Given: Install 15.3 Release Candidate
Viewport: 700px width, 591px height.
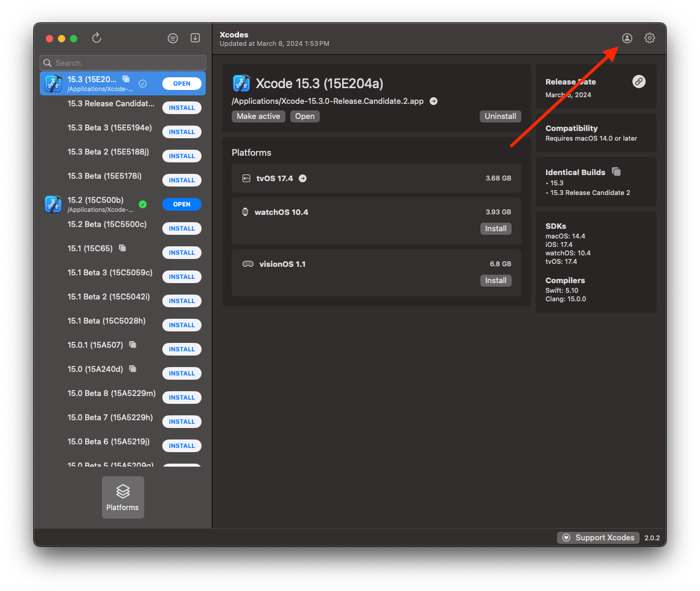Looking at the screenshot, I should tap(182, 107).
